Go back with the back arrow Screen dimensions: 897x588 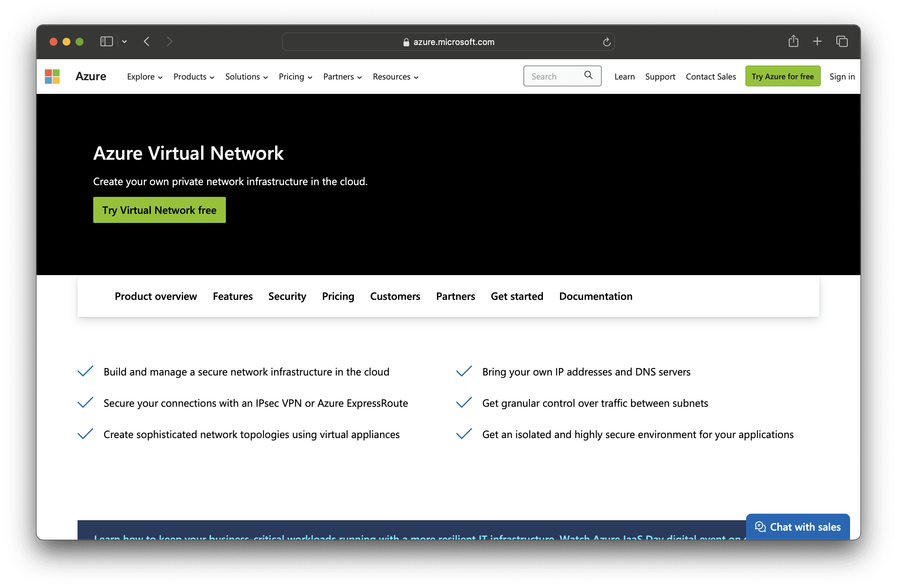147,41
